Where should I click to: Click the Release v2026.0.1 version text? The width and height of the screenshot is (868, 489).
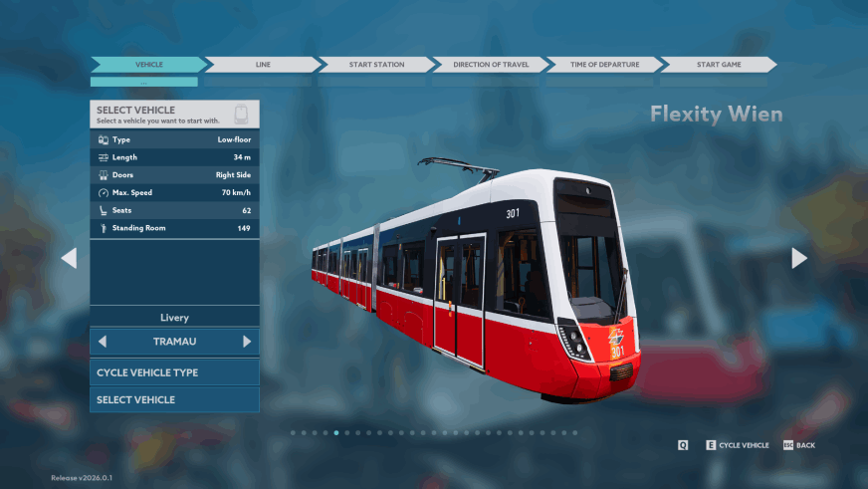click(82, 478)
